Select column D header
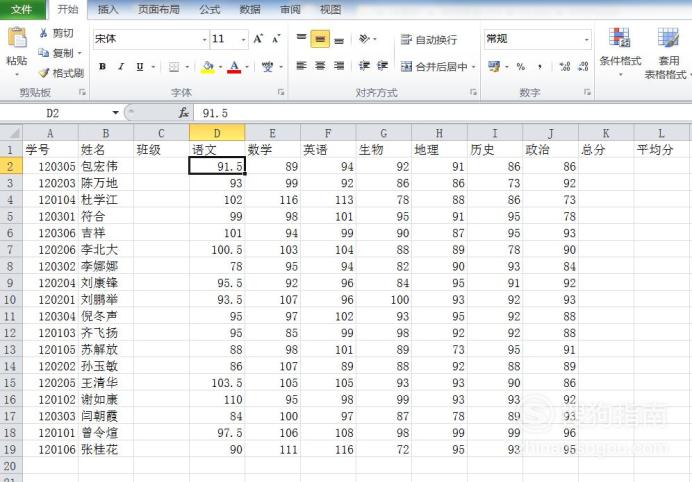This screenshot has width=692, height=482. tap(217, 133)
